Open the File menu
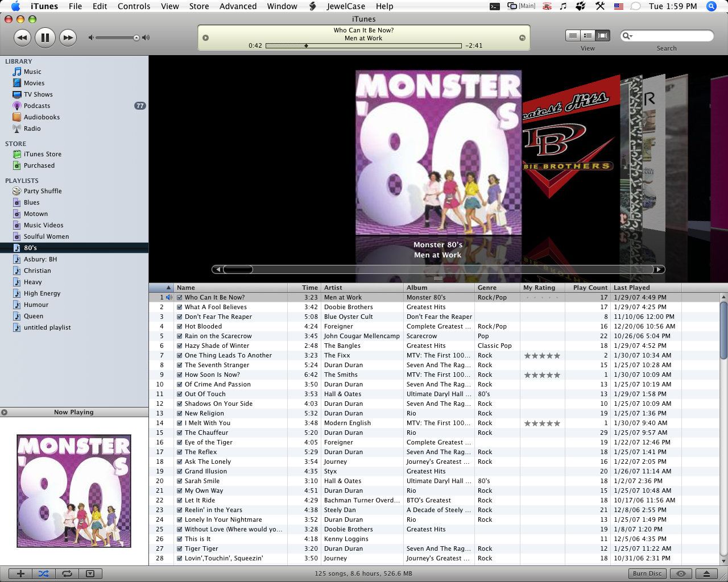The width and height of the screenshot is (728, 582). click(75, 6)
